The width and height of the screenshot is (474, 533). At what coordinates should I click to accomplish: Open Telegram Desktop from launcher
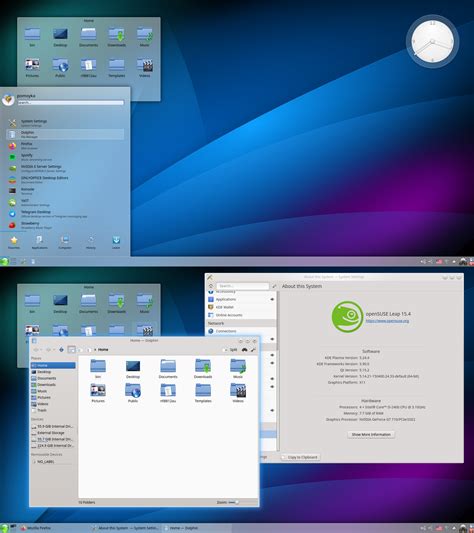[65, 214]
